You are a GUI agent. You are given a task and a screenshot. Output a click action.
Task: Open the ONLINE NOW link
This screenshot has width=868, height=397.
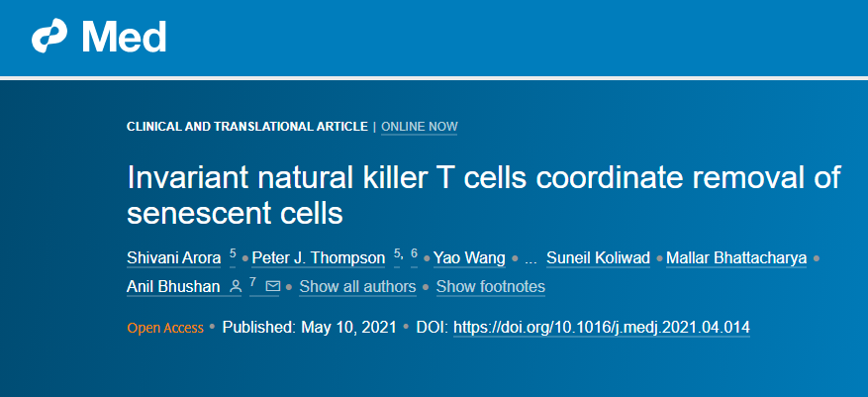[x=420, y=127]
